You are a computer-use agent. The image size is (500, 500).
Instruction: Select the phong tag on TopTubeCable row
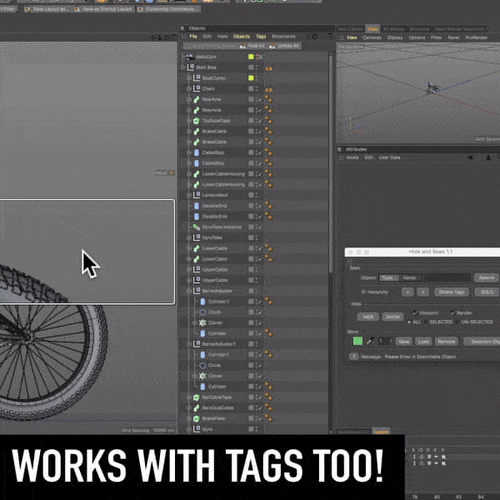[x=269, y=121]
